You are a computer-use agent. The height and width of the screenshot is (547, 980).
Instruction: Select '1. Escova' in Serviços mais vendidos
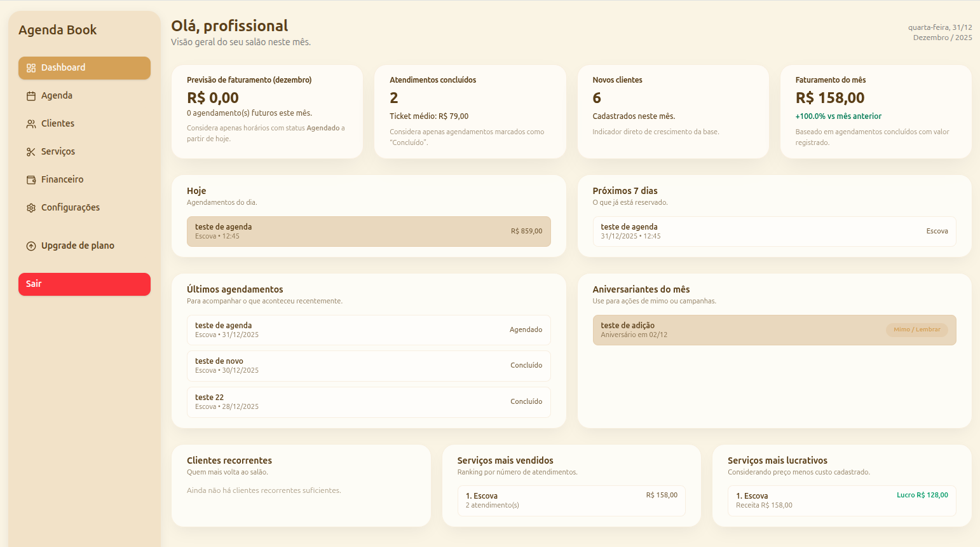click(x=571, y=501)
